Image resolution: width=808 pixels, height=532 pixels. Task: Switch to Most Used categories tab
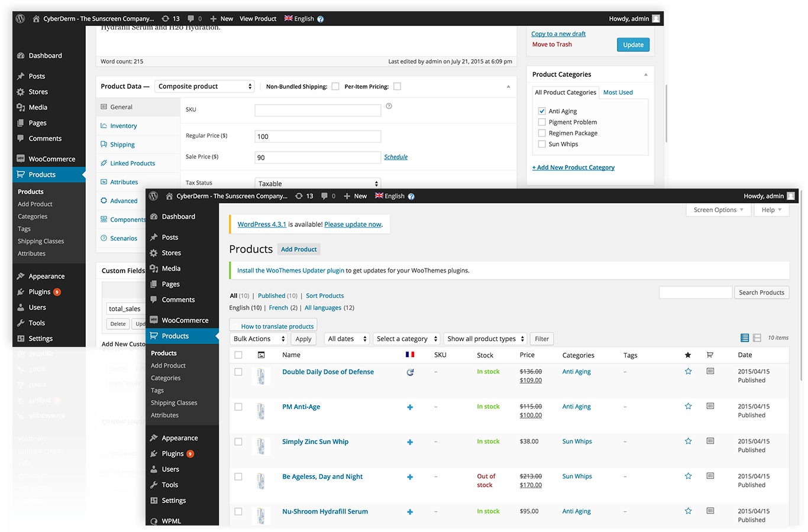click(618, 92)
